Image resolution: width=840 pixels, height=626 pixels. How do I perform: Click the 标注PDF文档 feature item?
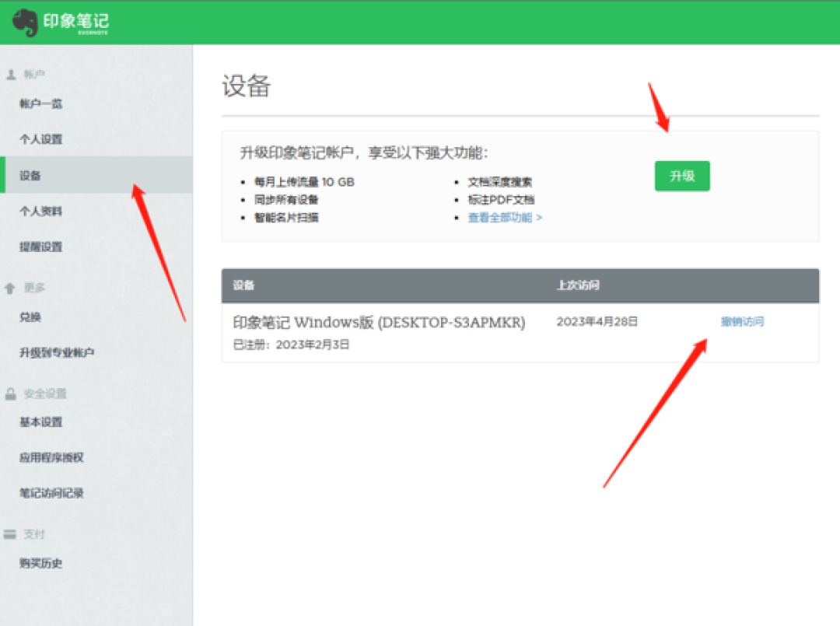click(x=501, y=200)
